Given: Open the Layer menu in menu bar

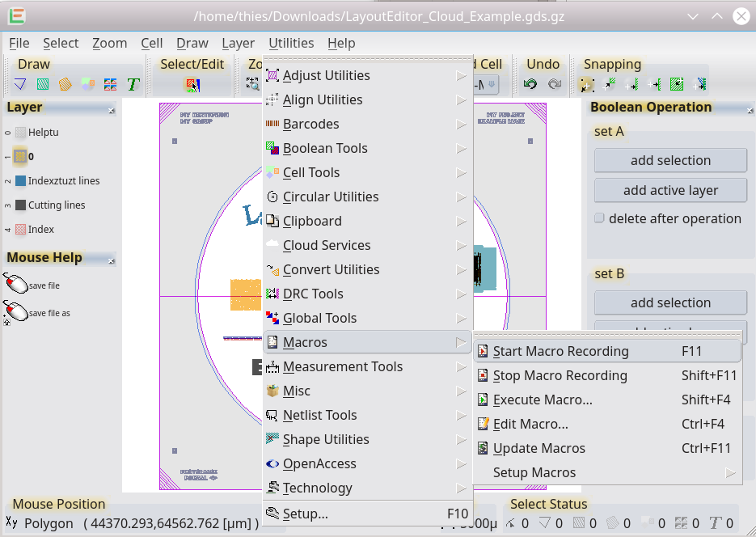Looking at the screenshot, I should 238,43.
